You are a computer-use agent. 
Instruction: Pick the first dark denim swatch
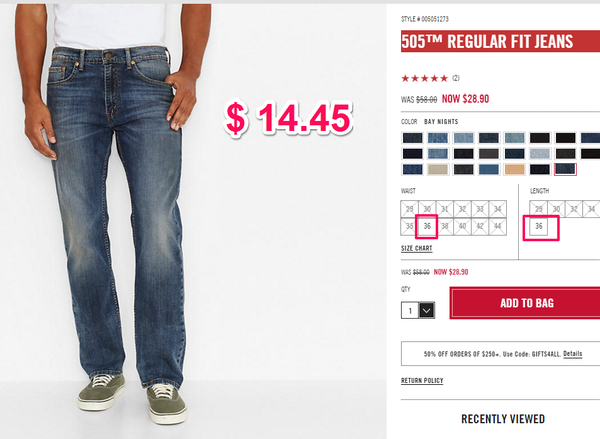[x=412, y=138]
